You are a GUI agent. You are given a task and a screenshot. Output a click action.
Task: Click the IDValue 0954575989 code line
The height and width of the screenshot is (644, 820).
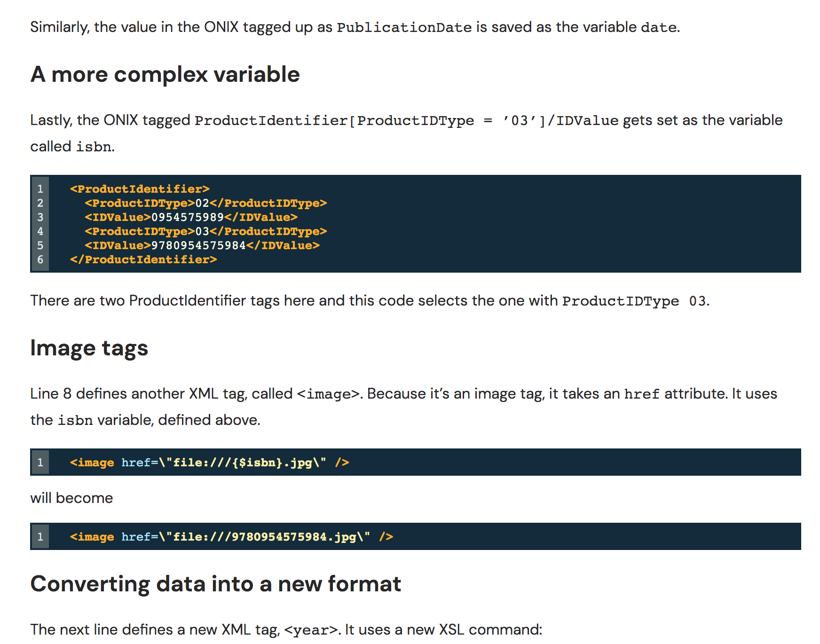[x=191, y=217]
